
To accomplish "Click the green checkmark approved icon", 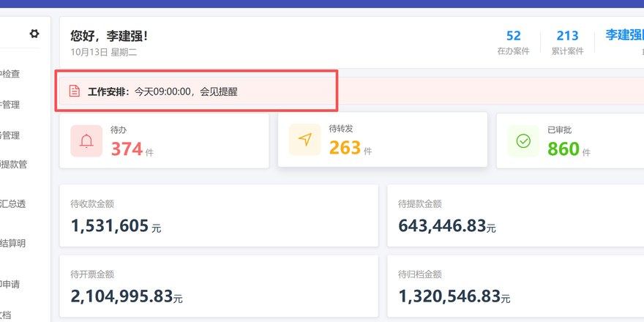I will (523, 141).
